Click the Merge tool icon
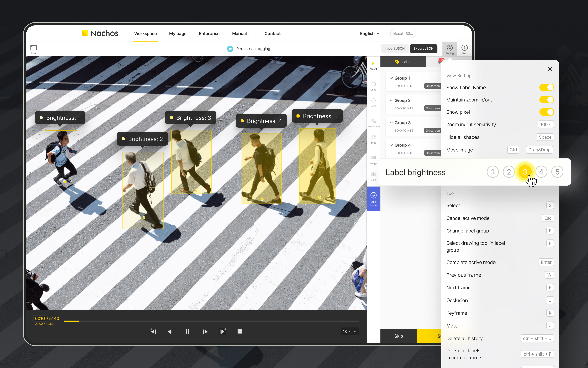Image resolution: width=588 pixels, height=368 pixels. click(x=373, y=160)
